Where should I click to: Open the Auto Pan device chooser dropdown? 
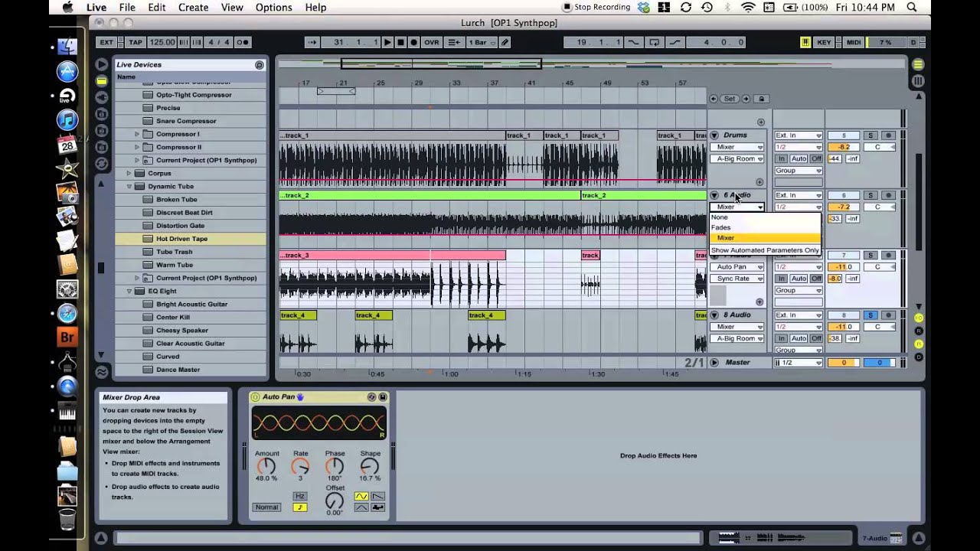(737, 267)
